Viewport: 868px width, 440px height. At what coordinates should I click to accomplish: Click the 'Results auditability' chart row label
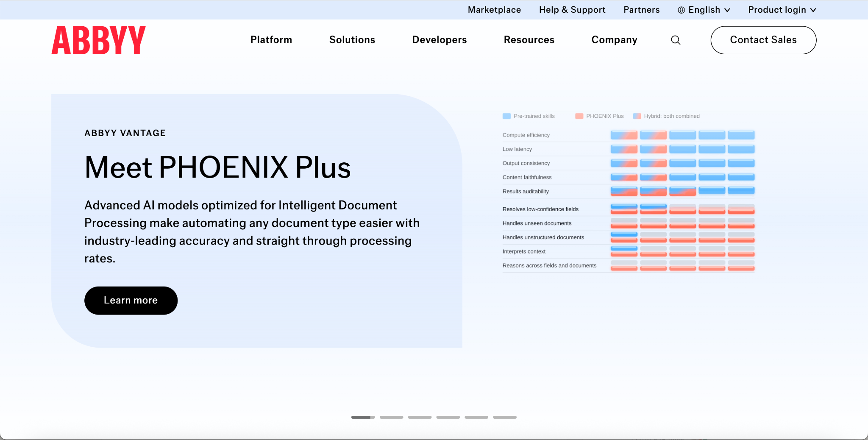point(526,192)
